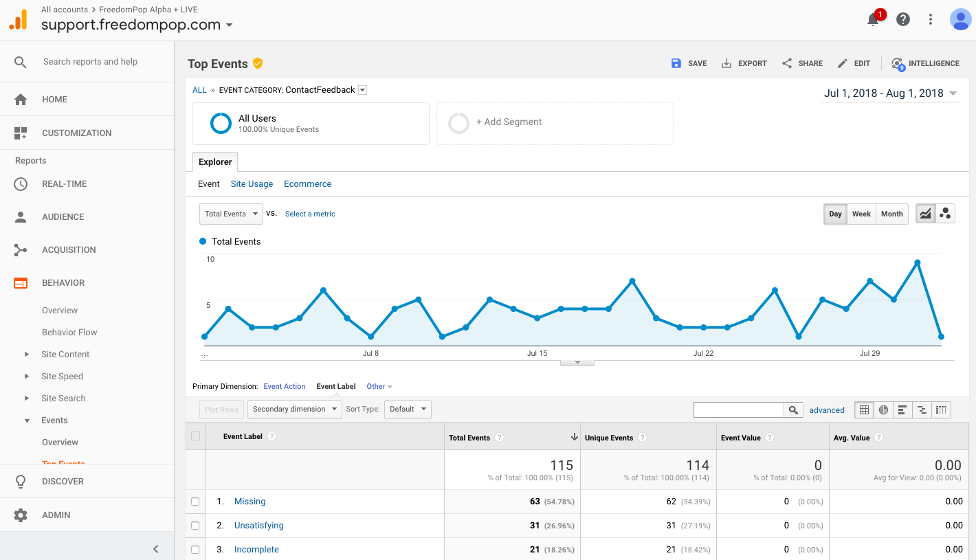976x560 pixels.
Task: Click the Save report button
Action: 689,63
